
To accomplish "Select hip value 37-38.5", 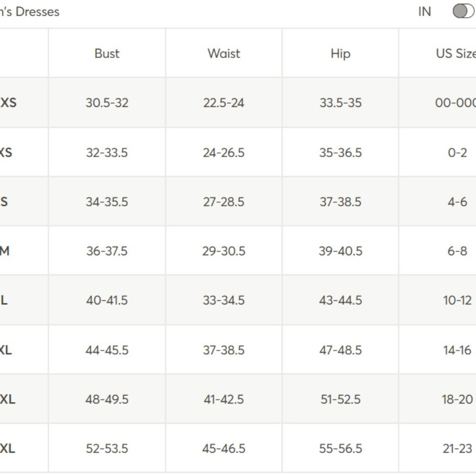I will pyautogui.click(x=340, y=201).
